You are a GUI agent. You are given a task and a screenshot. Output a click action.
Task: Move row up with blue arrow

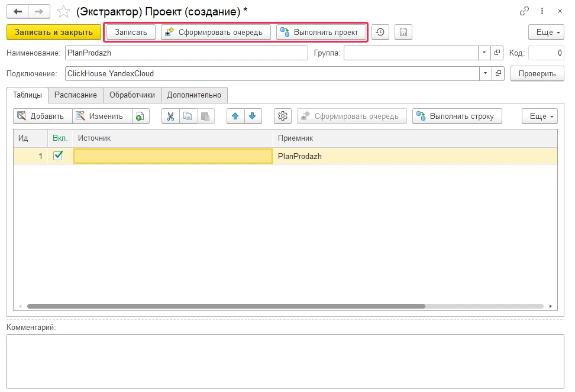click(235, 116)
